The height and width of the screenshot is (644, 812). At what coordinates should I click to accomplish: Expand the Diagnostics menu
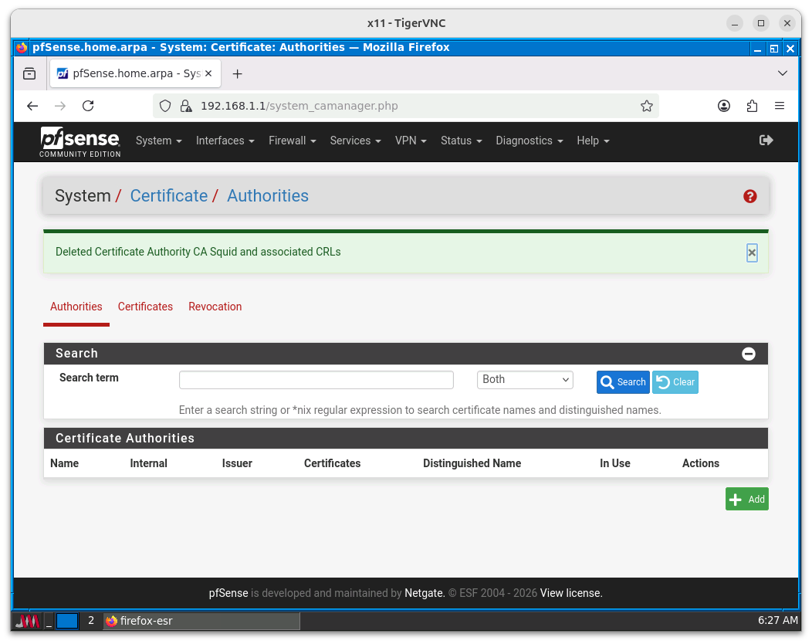coord(529,141)
